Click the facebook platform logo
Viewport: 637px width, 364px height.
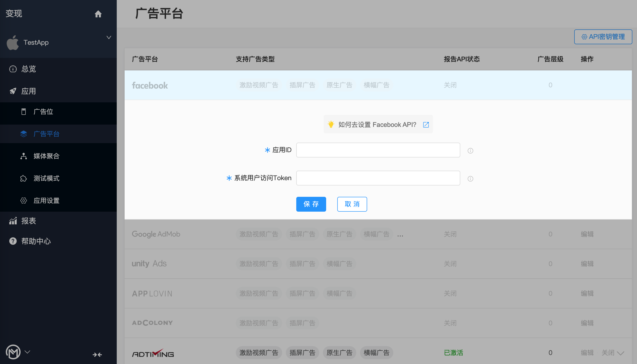point(150,85)
